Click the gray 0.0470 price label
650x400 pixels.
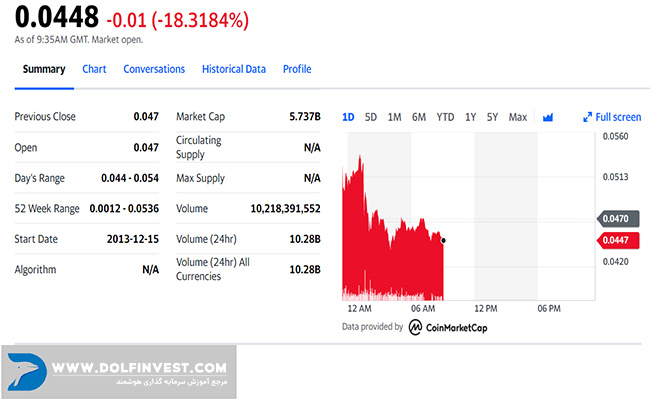click(x=615, y=218)
